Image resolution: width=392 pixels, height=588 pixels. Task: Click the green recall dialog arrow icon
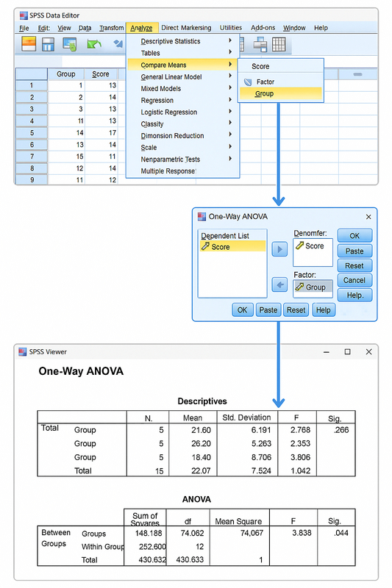tap(94, 44)
